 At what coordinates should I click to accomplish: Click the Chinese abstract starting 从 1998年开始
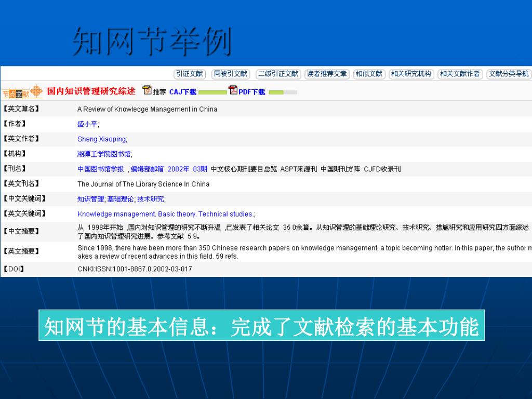(303, 232)
